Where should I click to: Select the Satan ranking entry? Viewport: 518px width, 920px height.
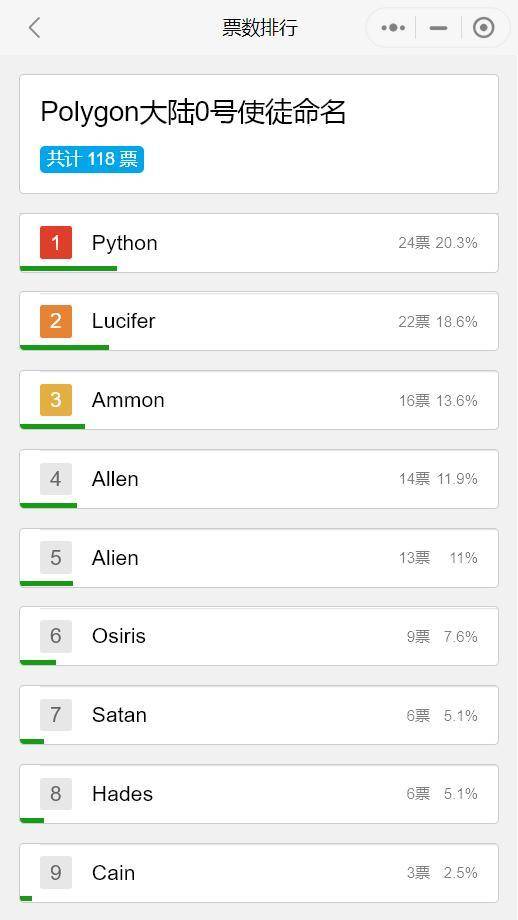point(259,715)
